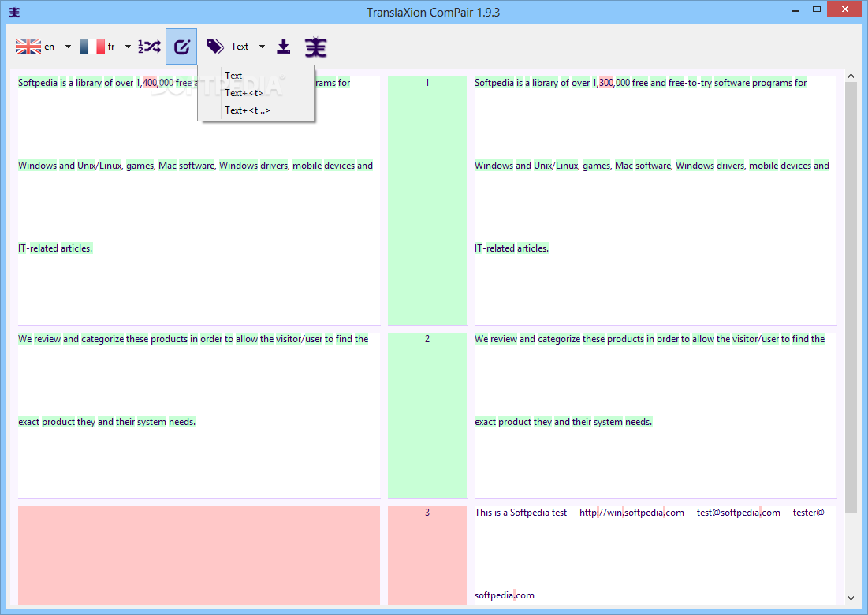
Task: Click 'We review and categorize' text in right pane
Action: [527, 339]
